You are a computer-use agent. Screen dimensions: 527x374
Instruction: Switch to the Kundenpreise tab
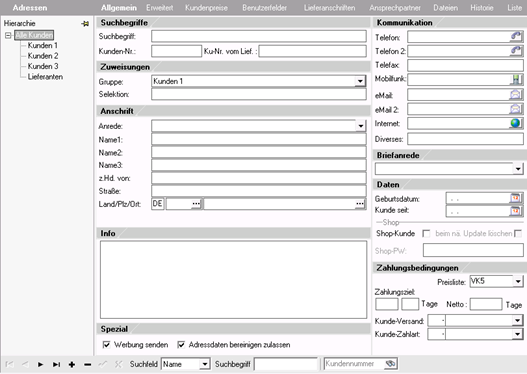(206, 8)
